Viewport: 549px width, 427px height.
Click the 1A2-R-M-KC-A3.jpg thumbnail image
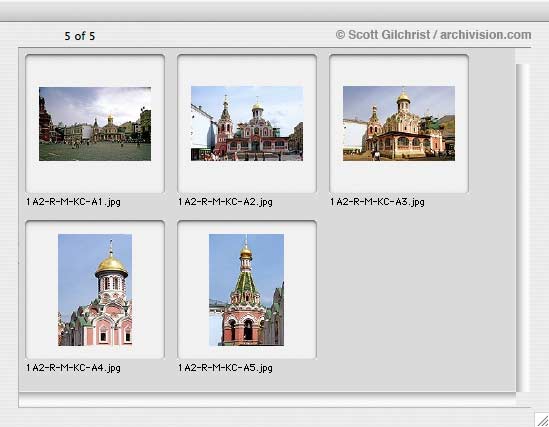pos(399,124)
